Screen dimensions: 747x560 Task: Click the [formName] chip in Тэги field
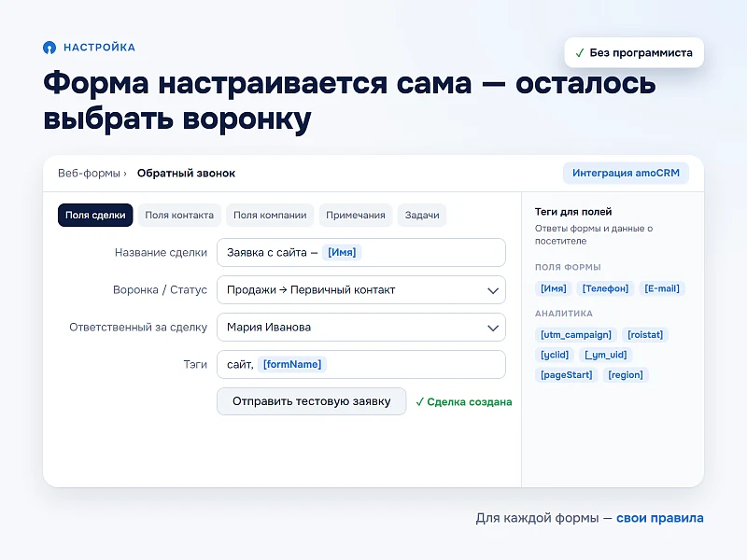(292, 364)
